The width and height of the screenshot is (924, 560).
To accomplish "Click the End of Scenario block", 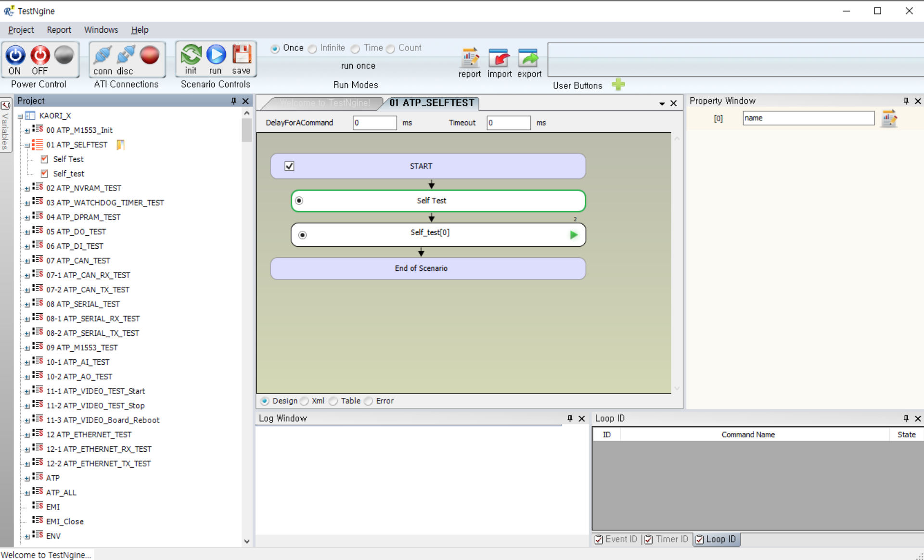I will [428, 268].
